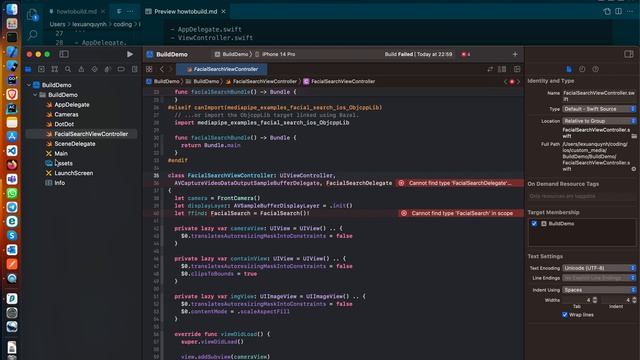
Task: Open the Project navigator folder icon
Action: point(28,69)
